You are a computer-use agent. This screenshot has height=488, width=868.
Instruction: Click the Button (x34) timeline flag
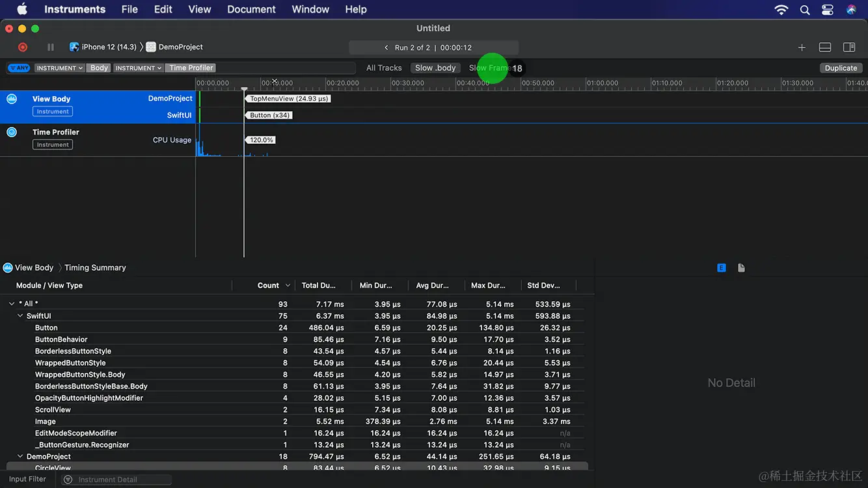coord(269,115)
